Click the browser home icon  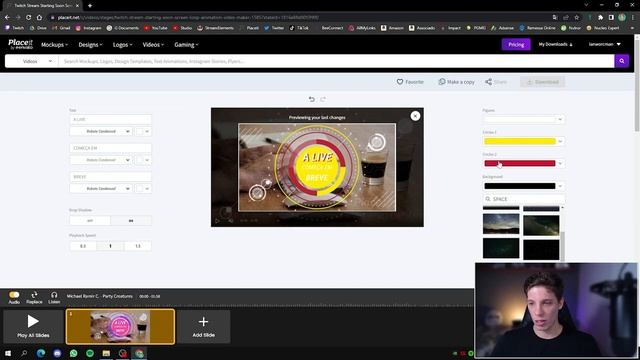pos(39,18)
